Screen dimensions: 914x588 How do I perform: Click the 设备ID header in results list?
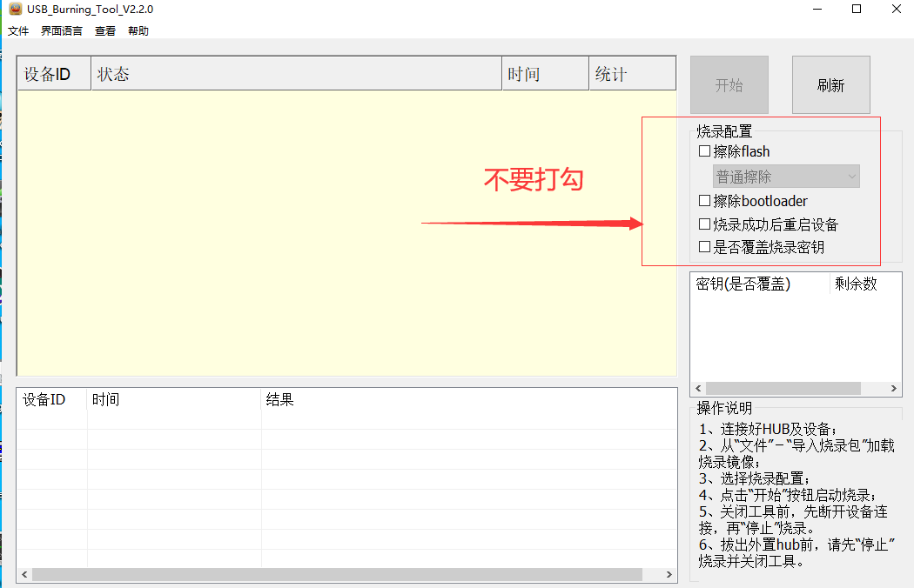pos(52,400)
